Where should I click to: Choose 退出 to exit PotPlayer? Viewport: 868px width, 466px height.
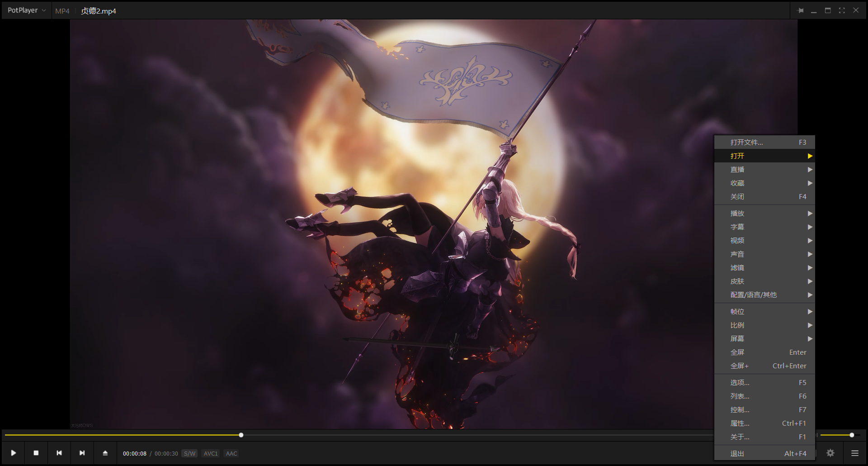coord(764,453)
